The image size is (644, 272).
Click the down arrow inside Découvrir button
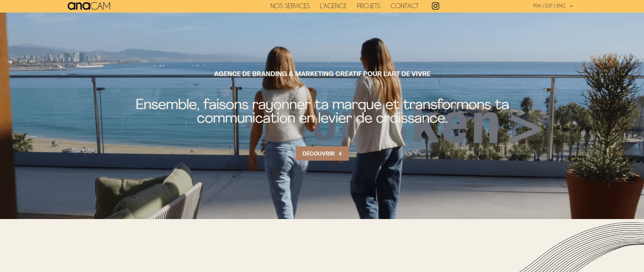(340, 154)
